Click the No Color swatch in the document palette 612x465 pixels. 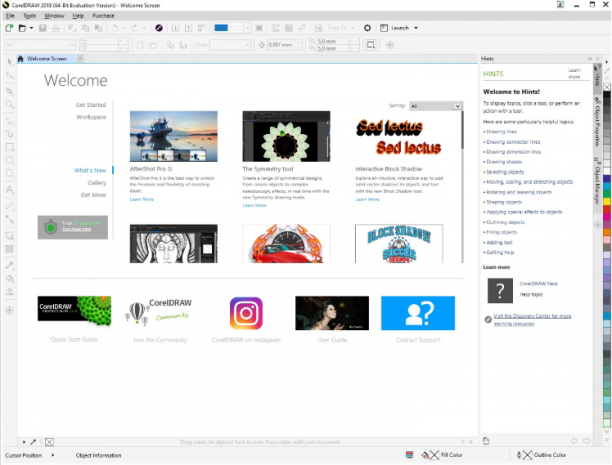[x=50, y=442]
